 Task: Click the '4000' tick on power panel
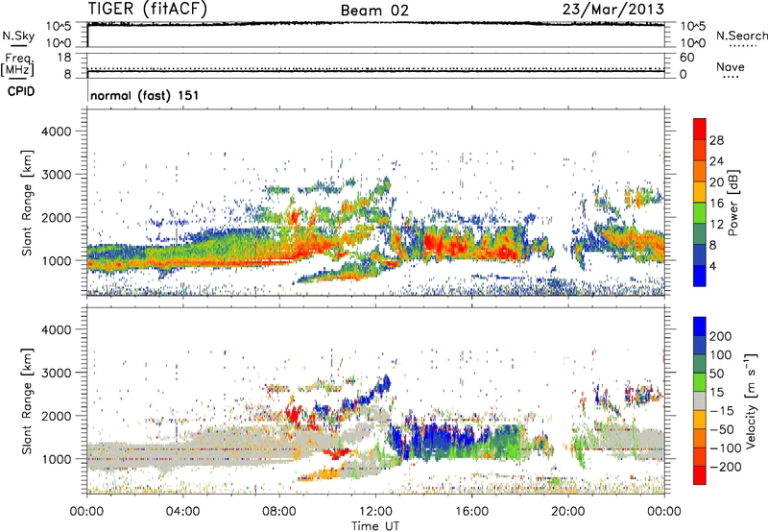pyautogui.click(x=56, y=132)
